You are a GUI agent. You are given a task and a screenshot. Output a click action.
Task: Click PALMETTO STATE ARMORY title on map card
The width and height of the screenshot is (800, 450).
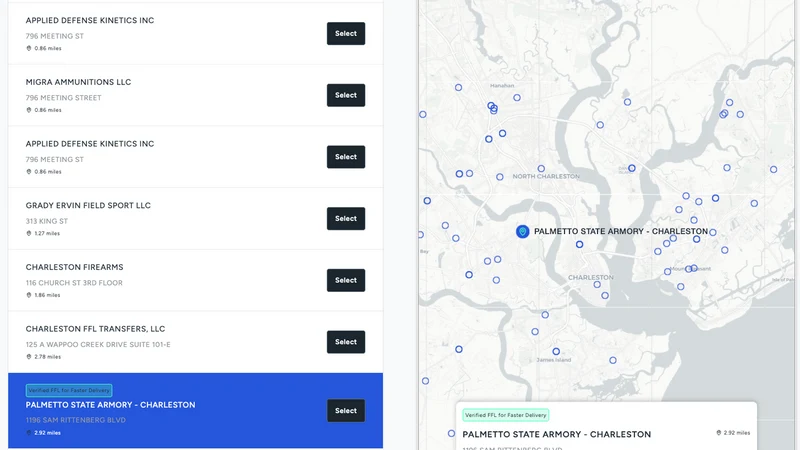click(x=557, y=435)
